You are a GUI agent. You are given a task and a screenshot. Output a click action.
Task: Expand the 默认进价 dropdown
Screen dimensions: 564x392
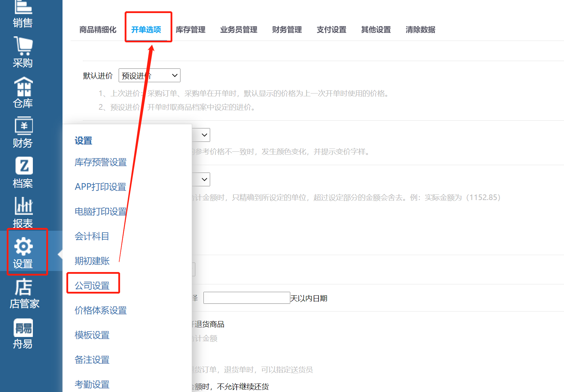pos(149,76)
